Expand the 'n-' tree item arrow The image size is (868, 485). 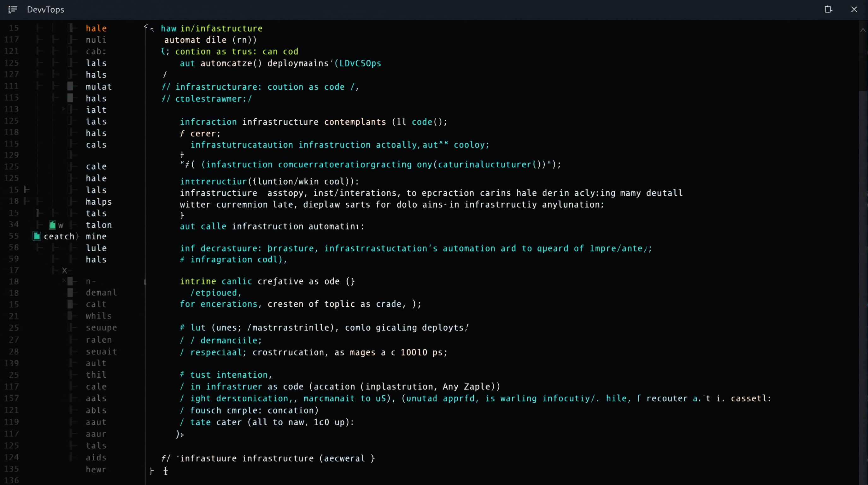63,281
